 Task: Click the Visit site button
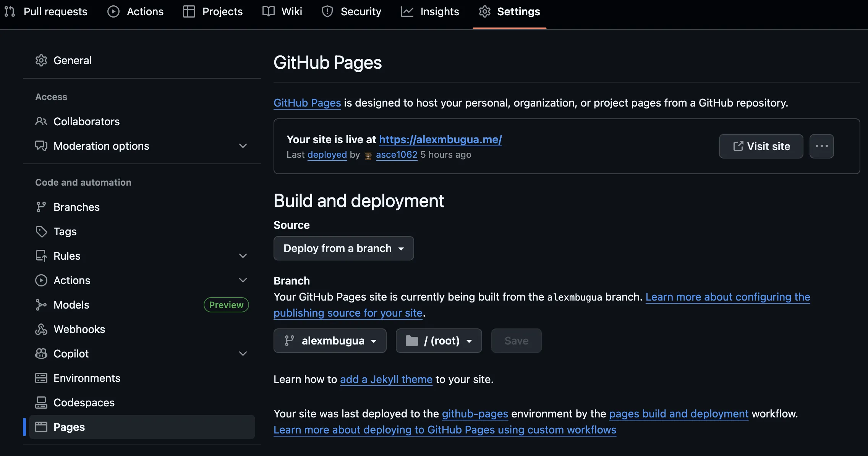tap(760, 146)
